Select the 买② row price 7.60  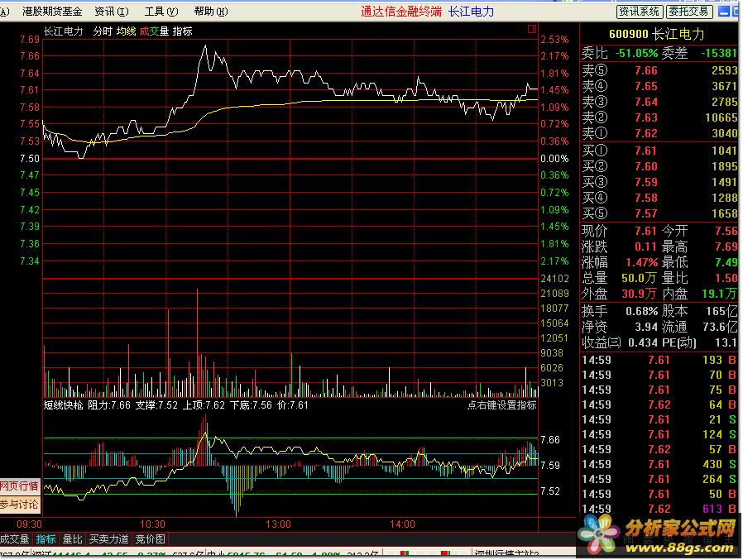[646, 166]
